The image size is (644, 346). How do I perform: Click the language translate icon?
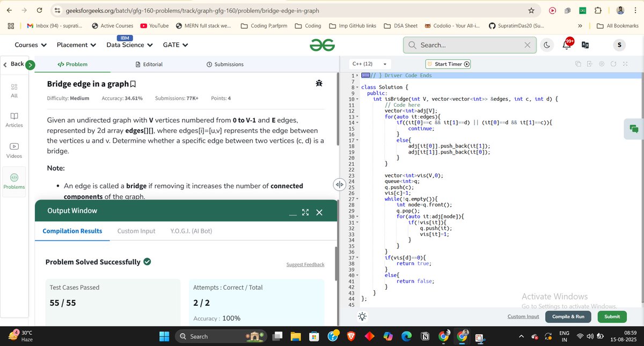coord(585,46)
